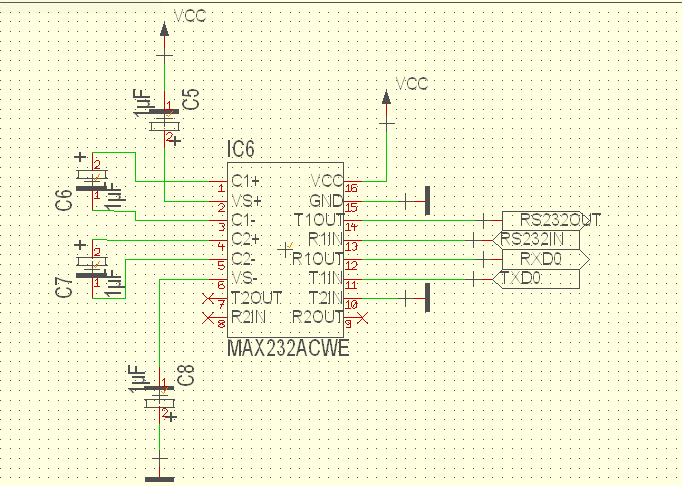Select the ground symbol below capacitor C8
Screen dimensions: 682x486
160,479
